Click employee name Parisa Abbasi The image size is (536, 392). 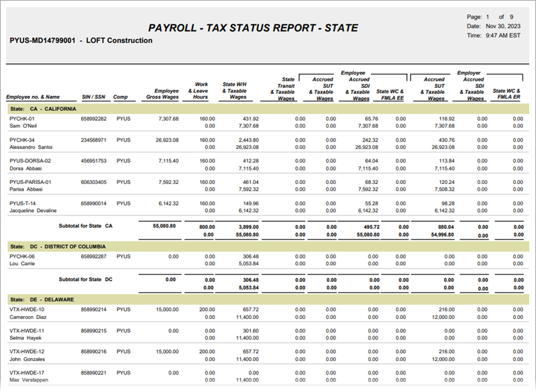pos(26,189)
